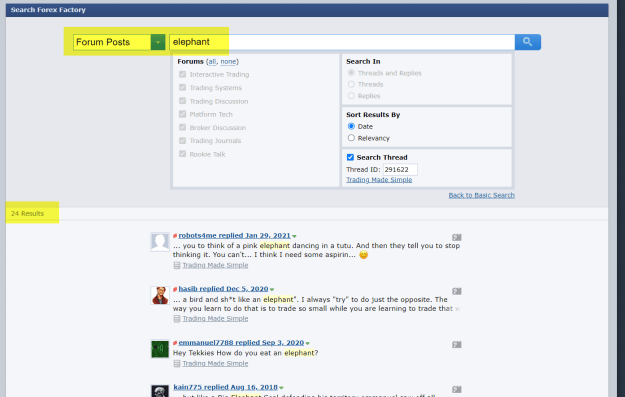Click the elephant search input field

click(342, 42)
